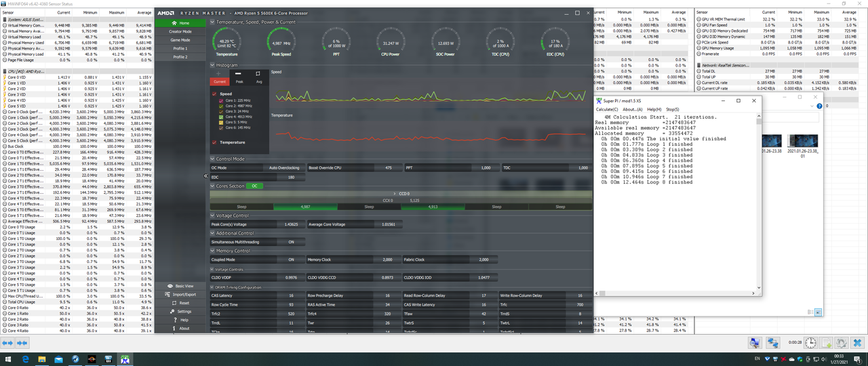
Task: Collapse Temperature, Speed, Power & Current section
Action: (x=212, y=22)
